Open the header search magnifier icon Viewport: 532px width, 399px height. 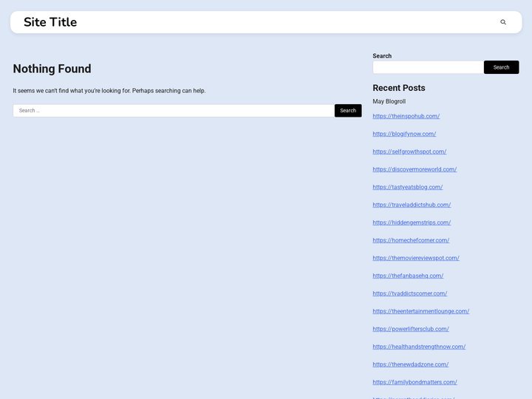tap(503, 22)
